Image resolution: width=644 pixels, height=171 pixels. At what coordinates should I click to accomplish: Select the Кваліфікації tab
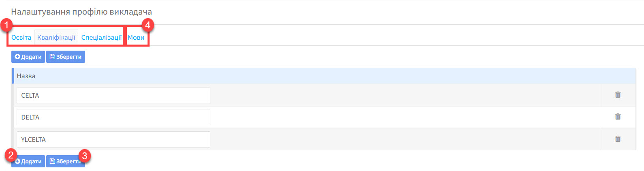pyautogui.click(x=56, y=37)
